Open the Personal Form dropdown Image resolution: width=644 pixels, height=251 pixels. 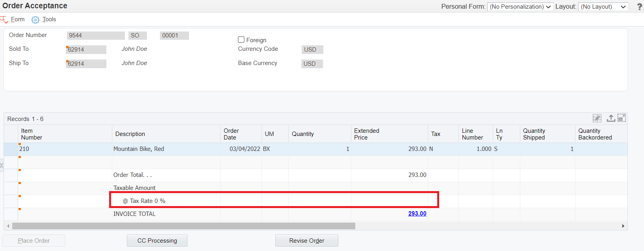click(x=520, y=7)
